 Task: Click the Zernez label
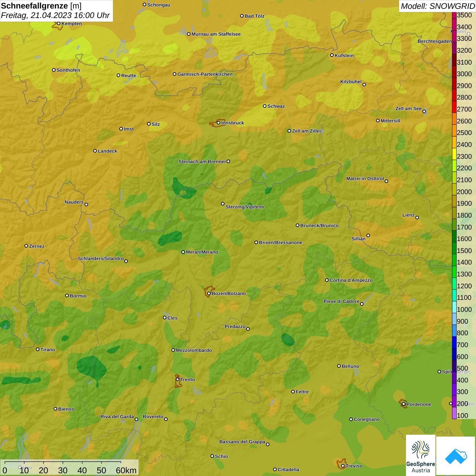(37, 246)
